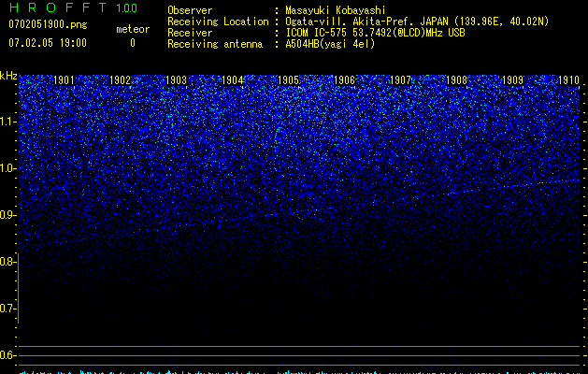Screen dimensions: 588x374
Task: Click the date stamp 07.02.05 19:00
Action: pos(48,43)
